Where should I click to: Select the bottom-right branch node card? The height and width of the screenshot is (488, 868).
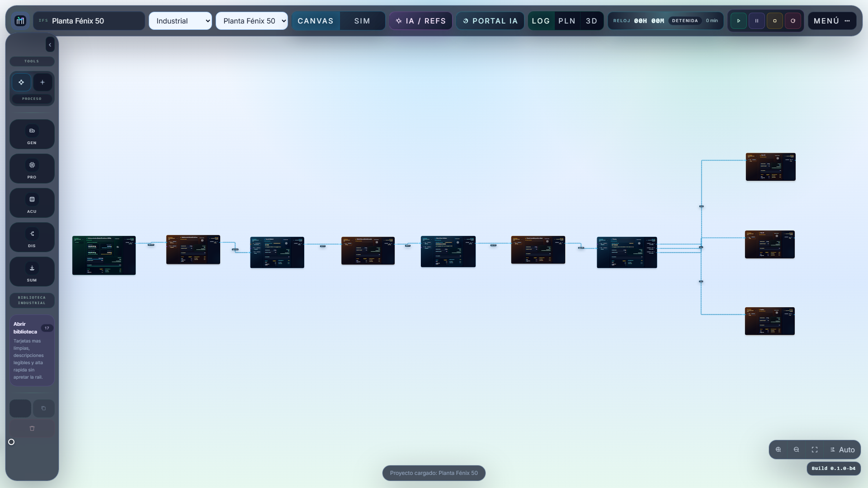(x=770, y=321)
